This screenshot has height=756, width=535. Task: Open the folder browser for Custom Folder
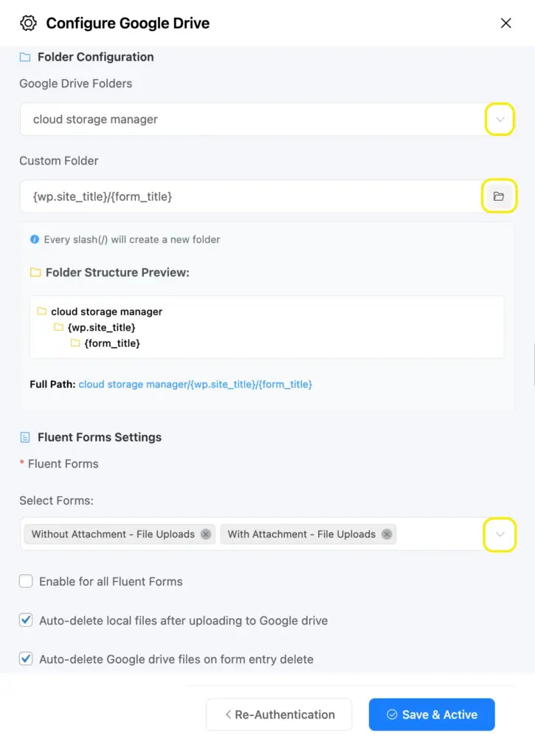click(500, 196)
